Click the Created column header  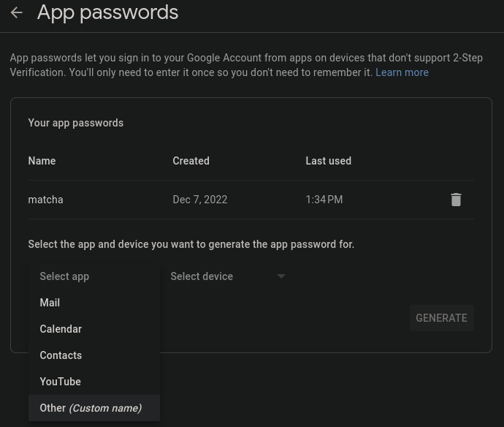tap(191, 161)
